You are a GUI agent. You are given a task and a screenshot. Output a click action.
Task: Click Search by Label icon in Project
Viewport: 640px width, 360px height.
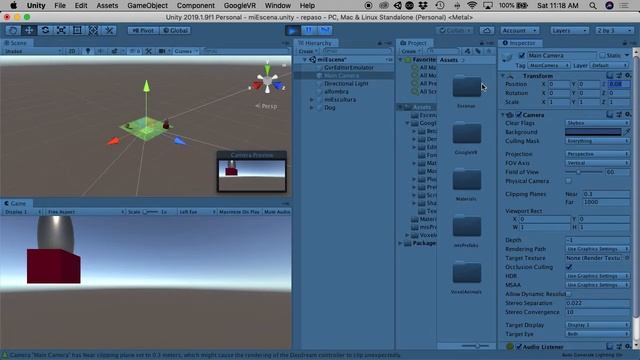coord(478,51)
